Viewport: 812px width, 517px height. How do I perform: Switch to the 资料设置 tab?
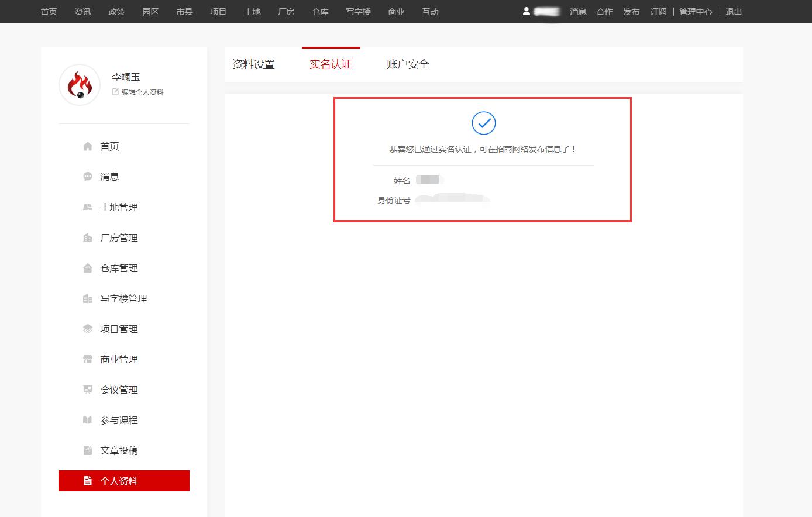(x=254, y=64)
